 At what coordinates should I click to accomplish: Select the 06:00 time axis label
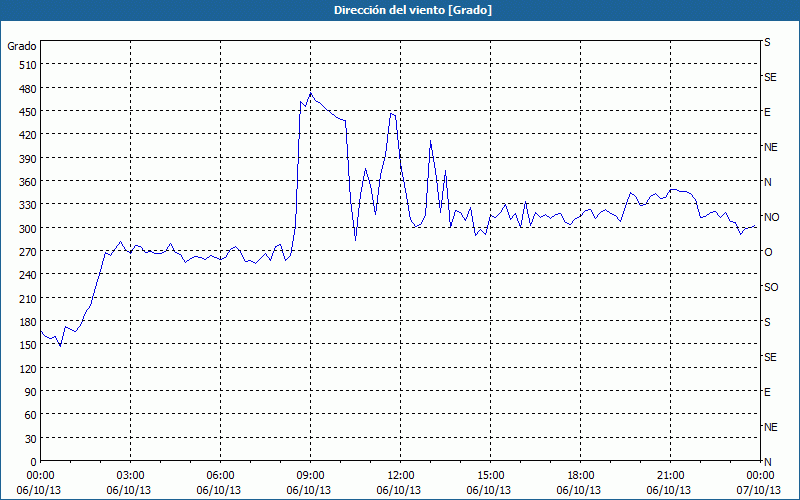(x=220, y=476)
